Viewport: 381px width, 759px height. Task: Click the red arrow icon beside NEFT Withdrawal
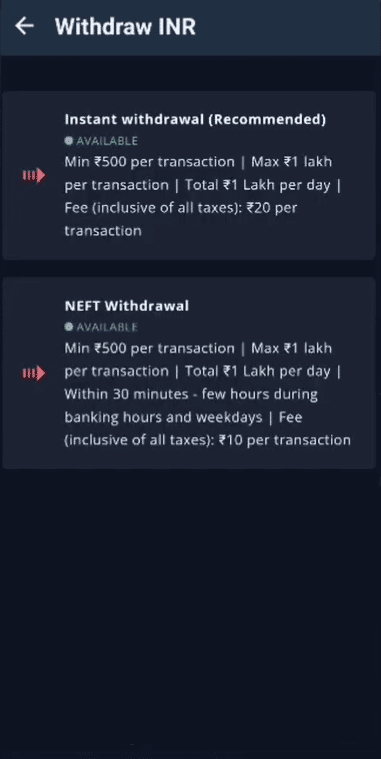click(34, 373)
